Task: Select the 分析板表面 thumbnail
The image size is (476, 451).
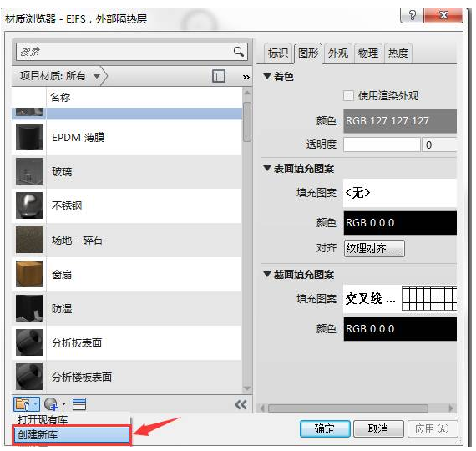Action: (x=29, y=342)
